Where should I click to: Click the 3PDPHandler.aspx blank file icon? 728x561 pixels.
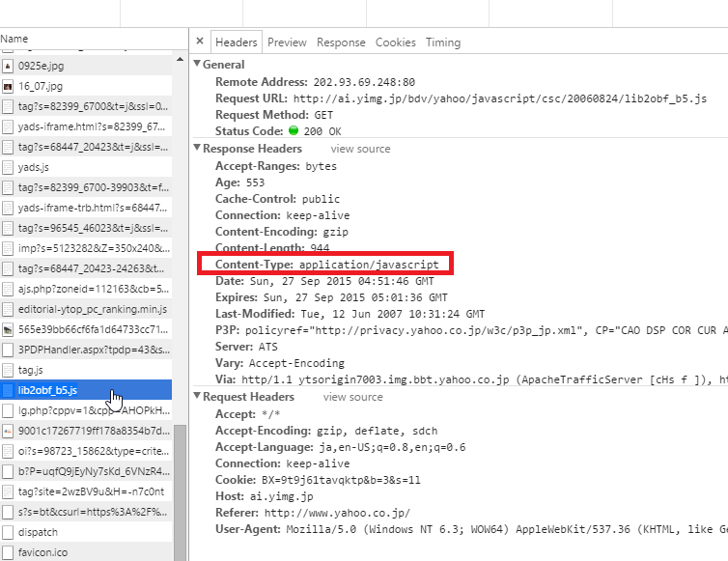click(x=8, y=350)
